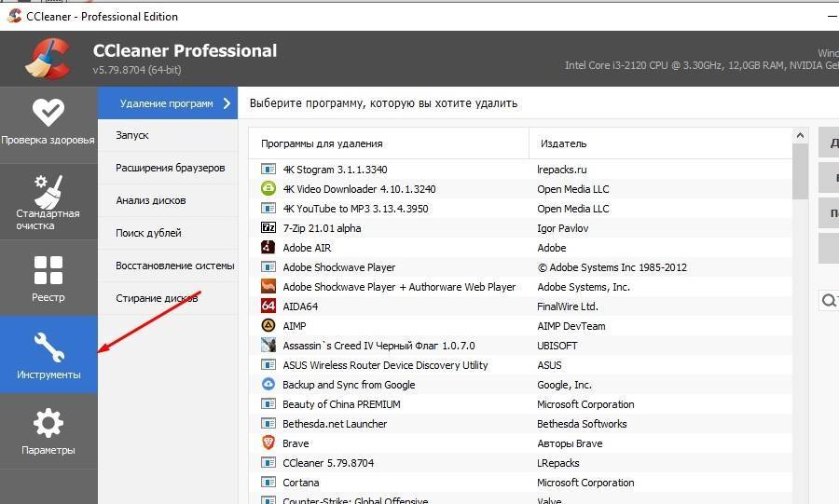Viewport: 839px width, 504px height.
Task: Open the Health Check (Проверка здоровья) heart icon
Action: click(48, 113)
